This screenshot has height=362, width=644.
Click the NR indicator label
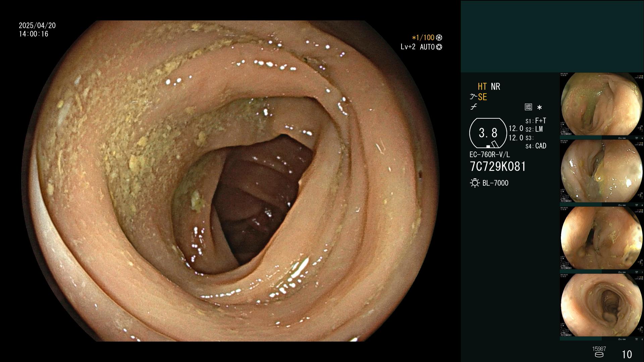495,86
